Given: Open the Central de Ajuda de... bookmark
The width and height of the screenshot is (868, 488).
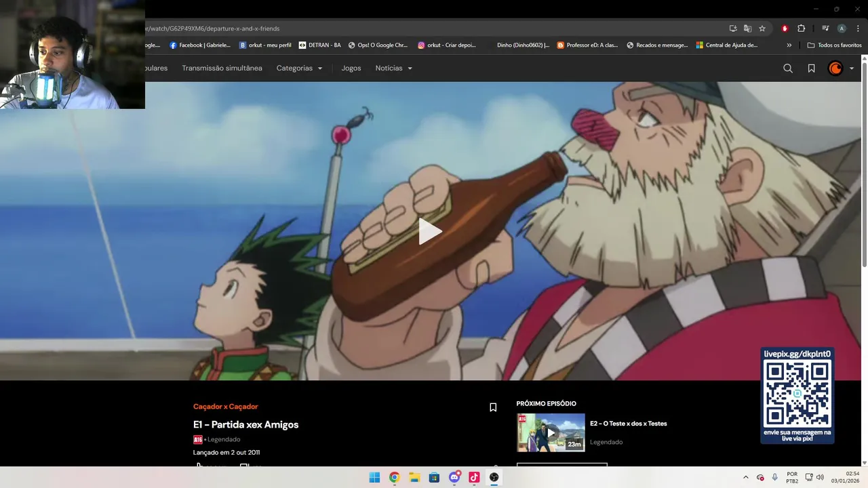Looking at the screenshot, I should tap(727, 45).
